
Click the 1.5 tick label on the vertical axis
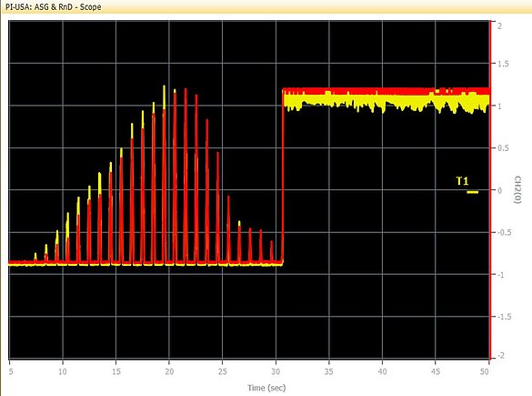point(503,64)
